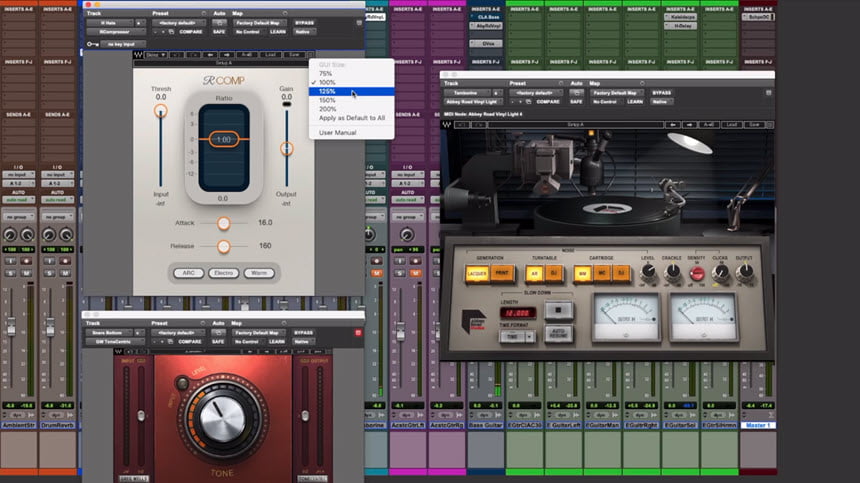Click COMPARE in the RCompressor window header

[191, 32]
